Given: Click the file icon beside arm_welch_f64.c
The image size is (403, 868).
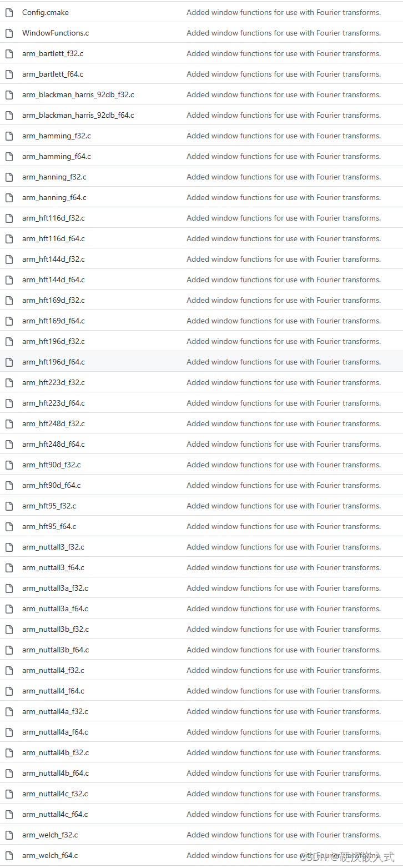Looking at the screenshot, I should click(x=9, y=855).
